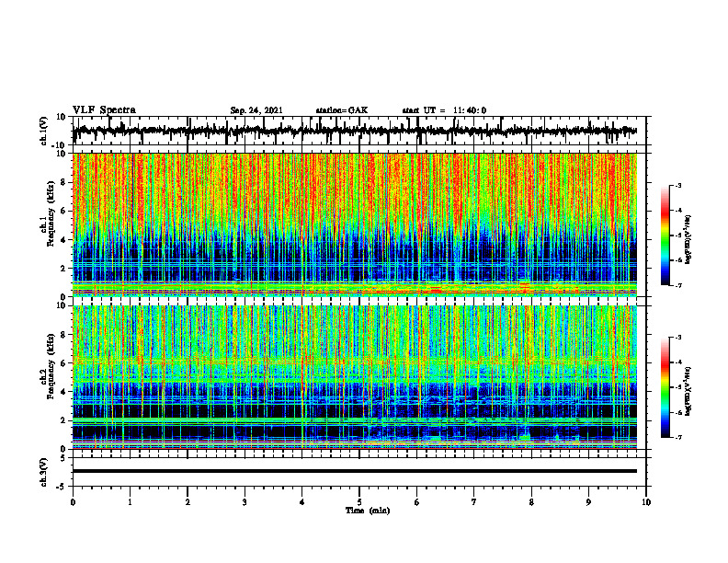Screen dimensions: 728x563
Task: Click the ch.2 spectrogram panel
Action: 354,377
